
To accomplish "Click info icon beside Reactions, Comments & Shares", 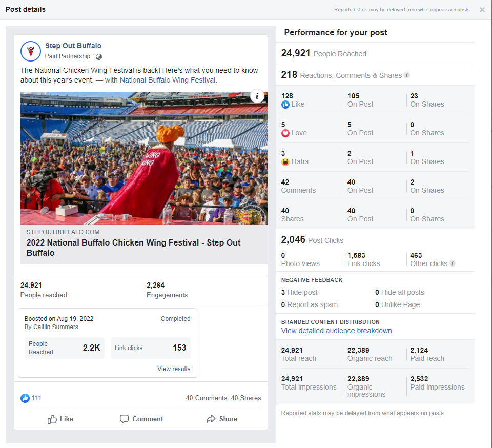I will (406, 75).
